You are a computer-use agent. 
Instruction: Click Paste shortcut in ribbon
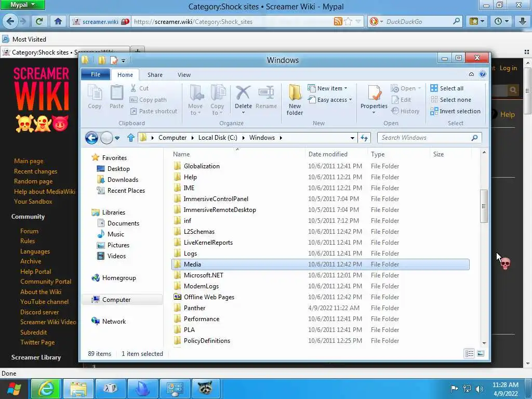coord(154,111)
